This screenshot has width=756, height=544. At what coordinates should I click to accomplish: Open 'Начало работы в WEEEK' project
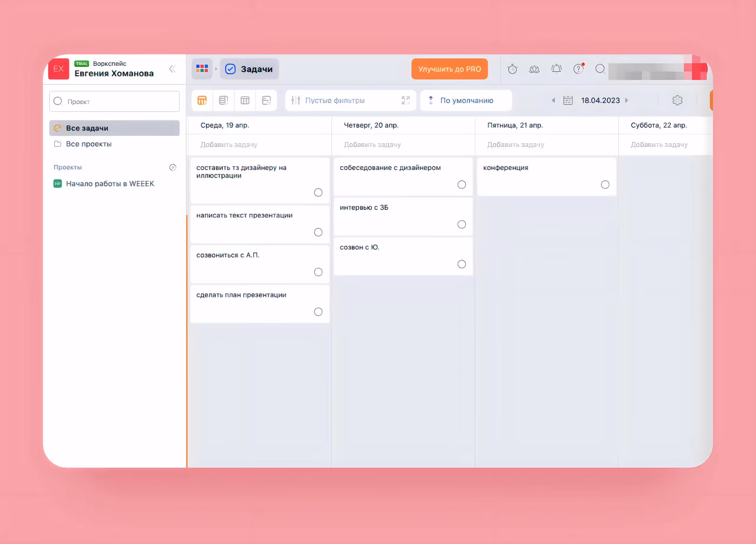coord(110,184)
